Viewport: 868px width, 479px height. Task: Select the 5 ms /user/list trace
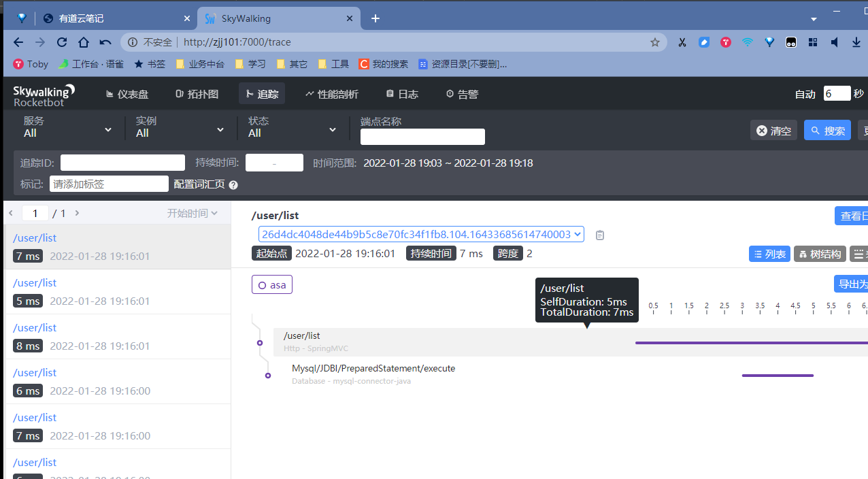pyautogui.click(x=118, y=292)
